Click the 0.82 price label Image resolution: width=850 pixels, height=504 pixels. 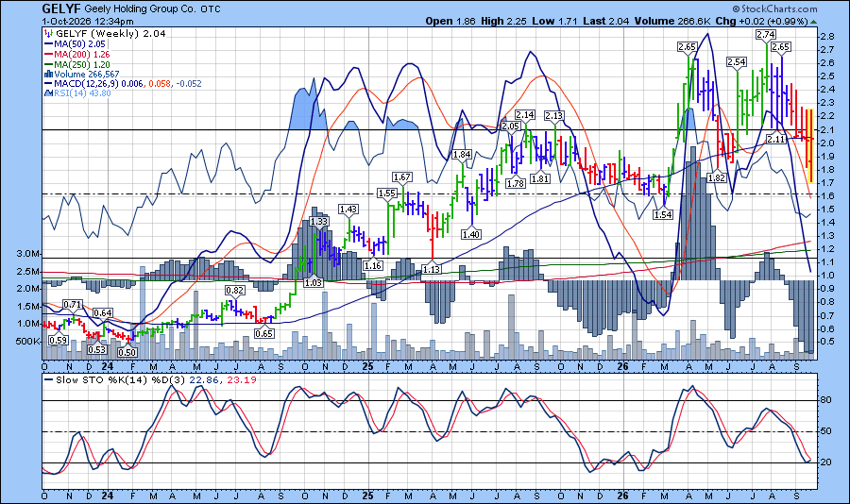pyautogui.click(x=235, y=291)
